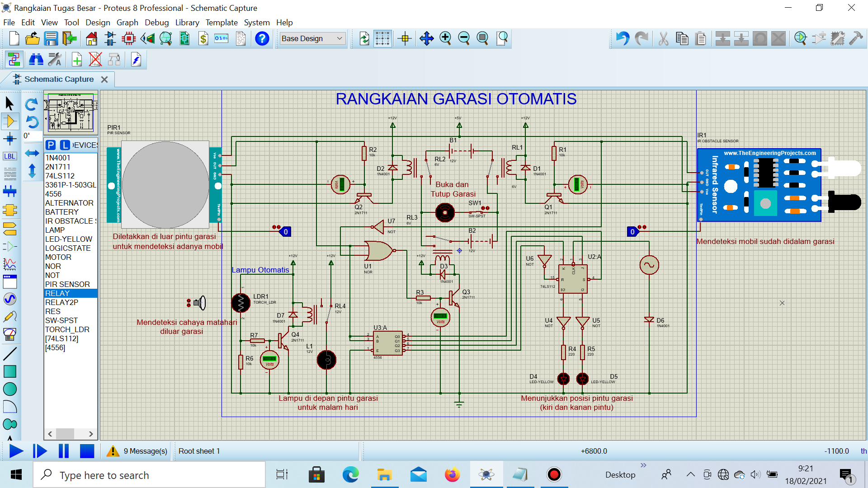The image size is (868, 488).
Task: Open the Debug menu
Action: (156, 23)
